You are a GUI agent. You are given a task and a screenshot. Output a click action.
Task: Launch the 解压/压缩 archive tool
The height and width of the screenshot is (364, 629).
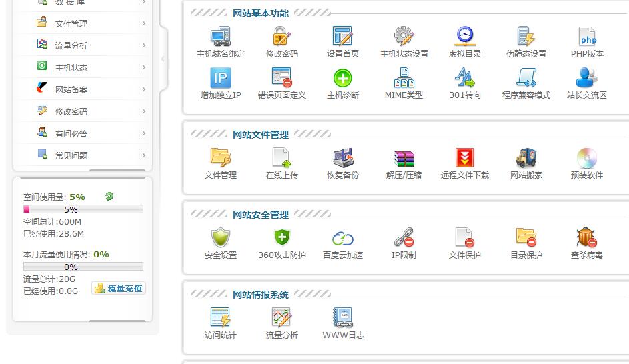point(404,159)
